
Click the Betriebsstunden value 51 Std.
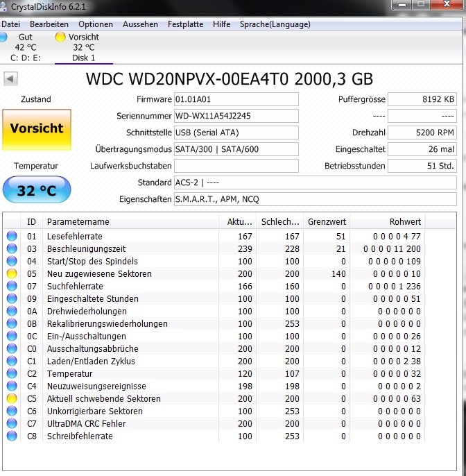(422, 166)
